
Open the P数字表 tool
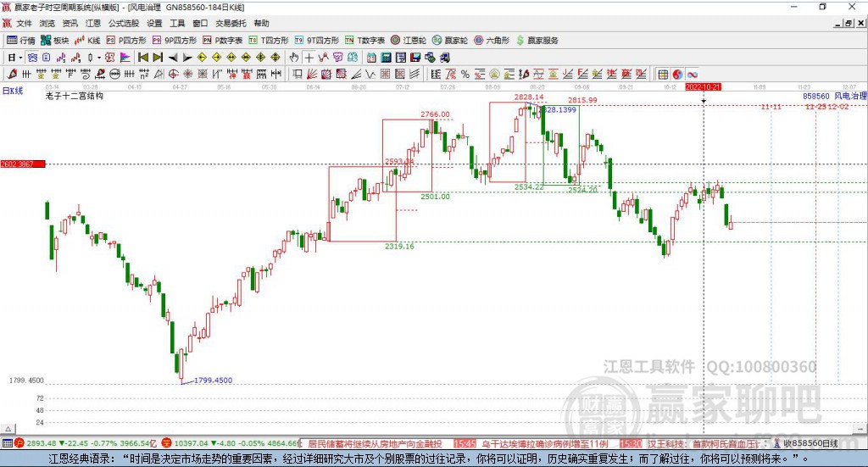tap(223, 41)
